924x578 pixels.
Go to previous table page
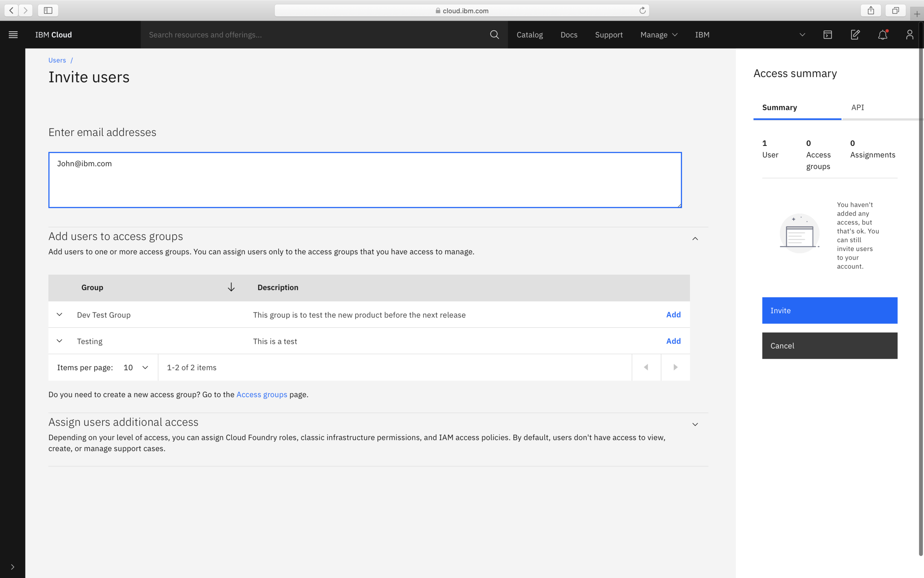pyautogui.click(x=646, y=367)
